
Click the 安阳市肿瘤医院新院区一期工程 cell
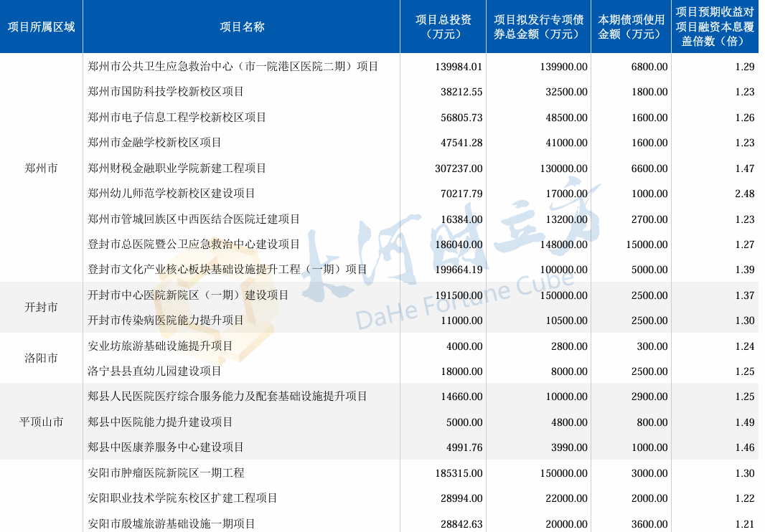pos(165,473)
